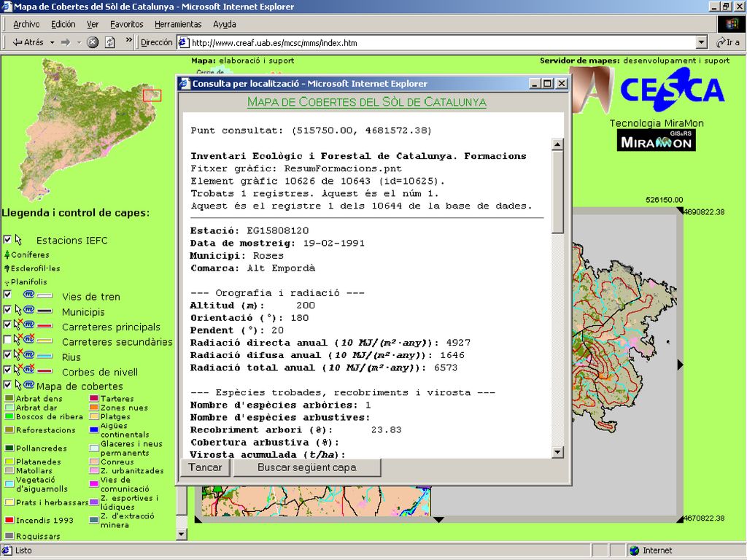Click MiraMon download icon for Vies de tren
The image size is (747, 560).
tap(29, 295)
